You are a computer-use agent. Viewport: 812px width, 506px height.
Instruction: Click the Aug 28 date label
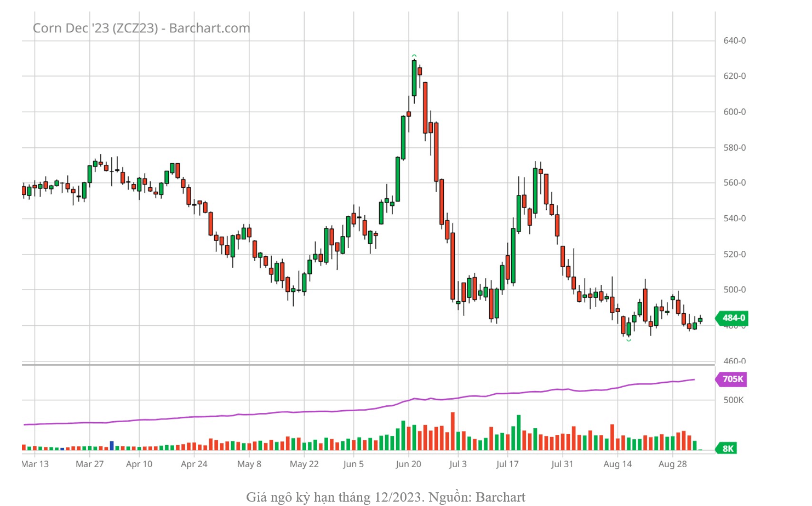(672, 464)
